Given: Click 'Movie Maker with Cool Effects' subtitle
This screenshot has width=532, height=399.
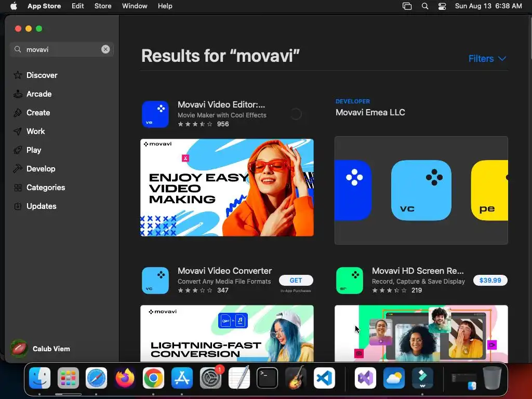Looking at the screenshot, I should point(222,115).
